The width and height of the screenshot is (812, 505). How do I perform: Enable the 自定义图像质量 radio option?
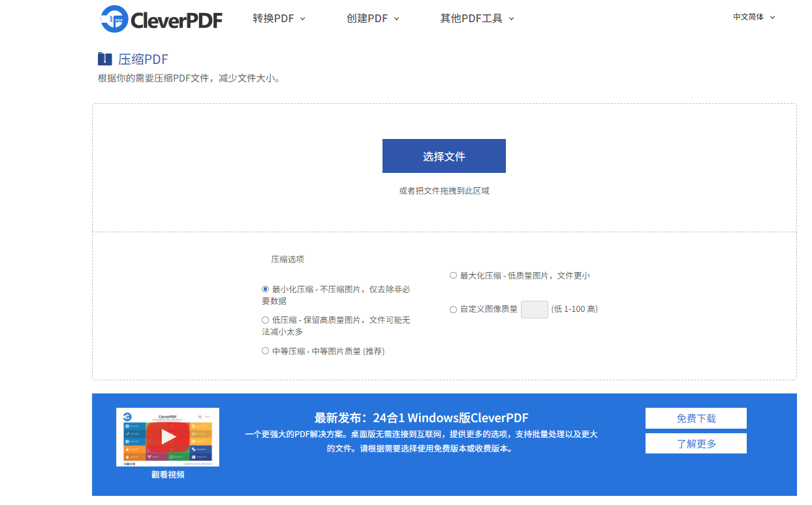[454, 309]
